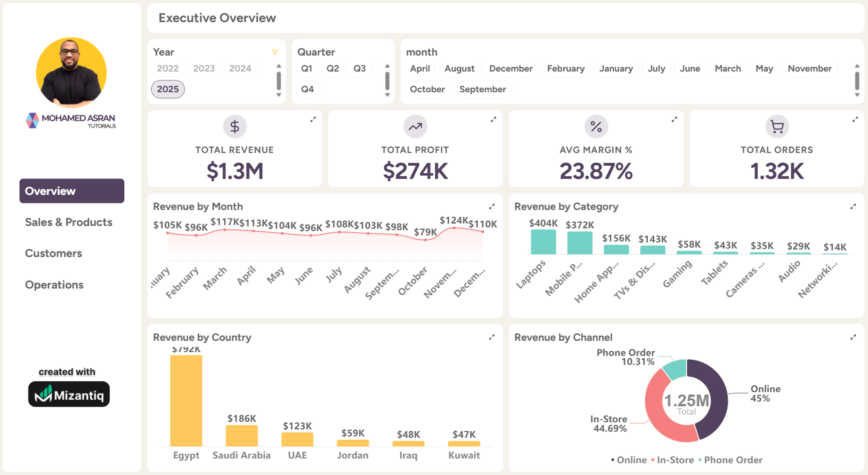This screenshot has height=475, width=868.
Task: Deselect the 2025 year chip
Action: click(168, 89)
